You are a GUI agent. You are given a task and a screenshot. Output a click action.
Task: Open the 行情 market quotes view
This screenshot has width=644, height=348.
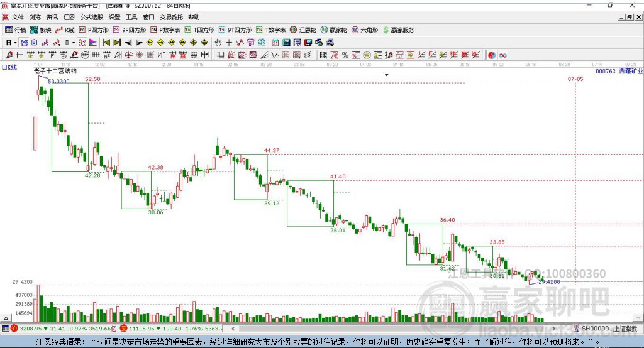[x=16, y=30]
